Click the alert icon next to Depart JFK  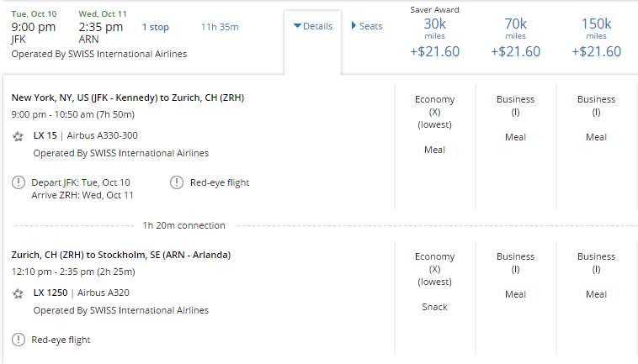[19, 182]
